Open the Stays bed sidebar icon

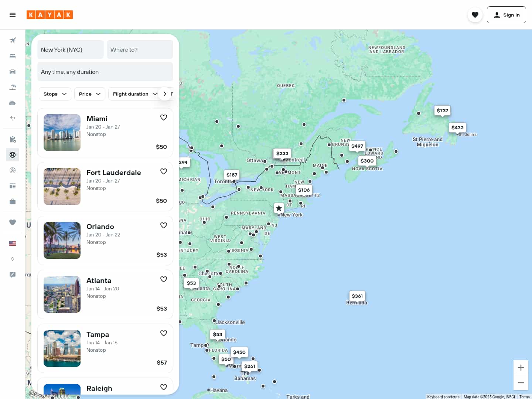[x=13, y=56]
